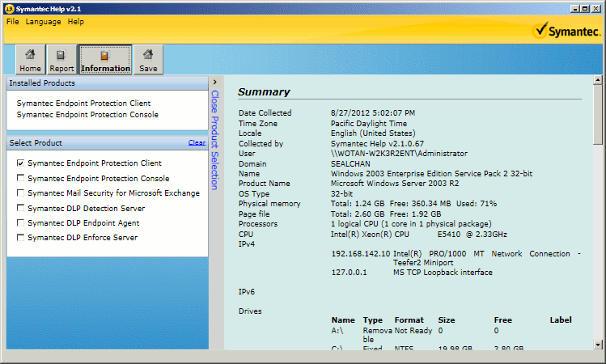The height and width of the screenshot is (364, 606).
Task: Uncheck Symantec Endpoint Protection Client checkbox
Action: point(20,163)
